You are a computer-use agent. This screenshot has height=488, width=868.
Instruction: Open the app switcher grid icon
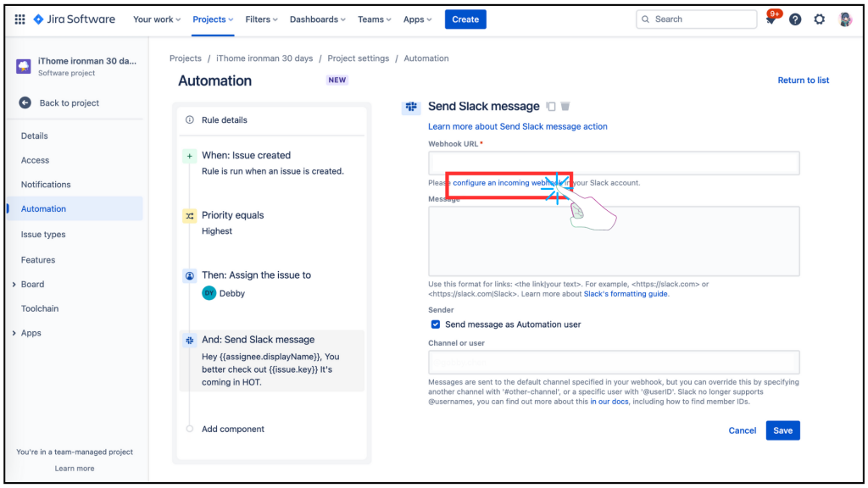[20, 19]
